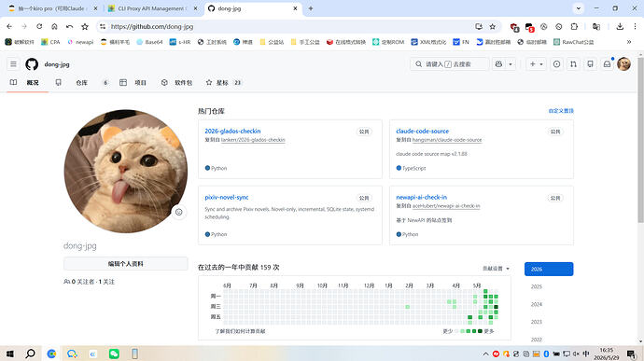Open the repositories icon in the header
Viewport: 644px width, 361px height.
pos(590,64)
